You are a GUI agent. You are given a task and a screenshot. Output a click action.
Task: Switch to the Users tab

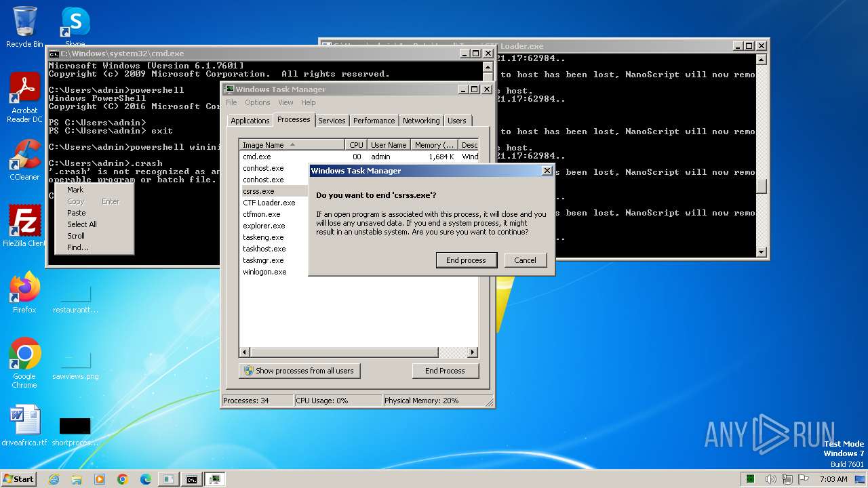[x=457, y=121]
